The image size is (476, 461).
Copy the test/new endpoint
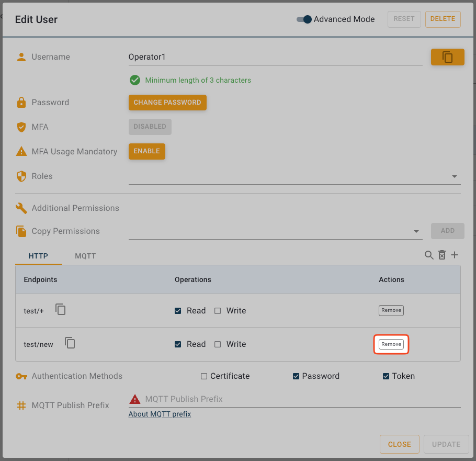tap(70, 343)
